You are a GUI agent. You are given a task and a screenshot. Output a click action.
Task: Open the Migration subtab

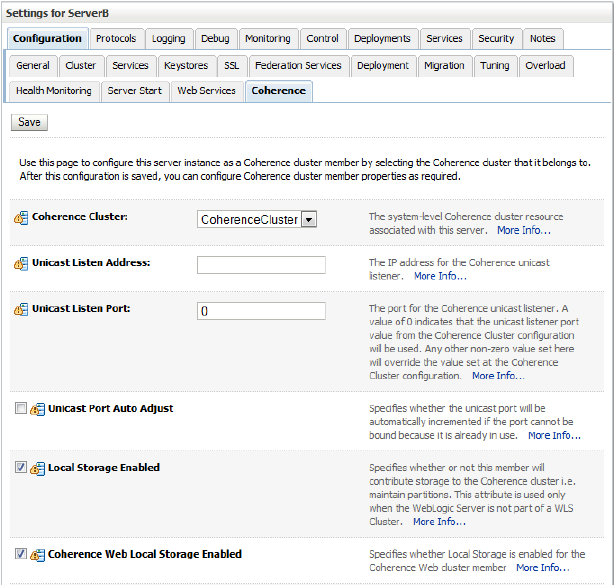click(444, 65)
